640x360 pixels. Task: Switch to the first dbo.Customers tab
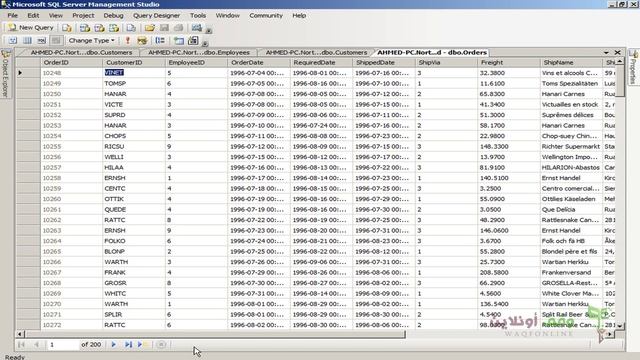(81, 53)
